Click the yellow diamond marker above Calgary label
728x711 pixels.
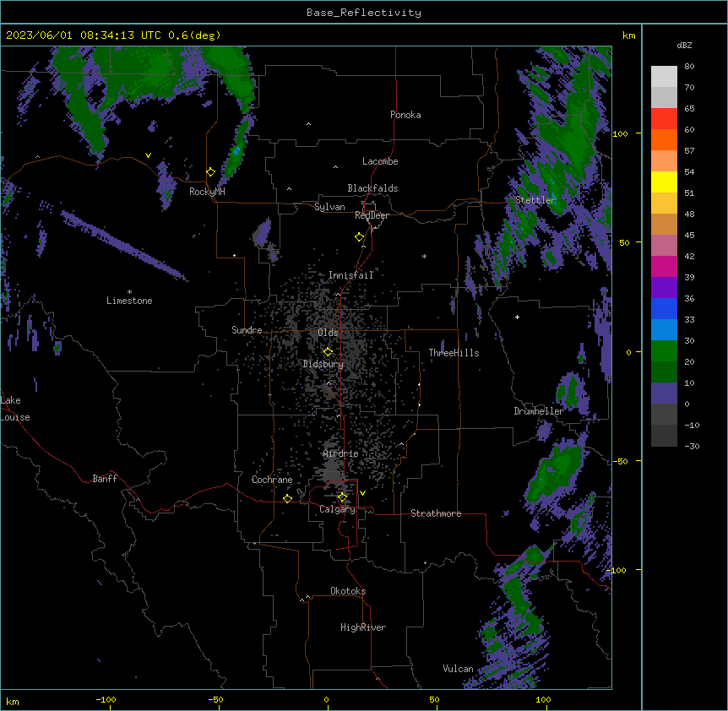pyautogui.click(x=342, y=497)
